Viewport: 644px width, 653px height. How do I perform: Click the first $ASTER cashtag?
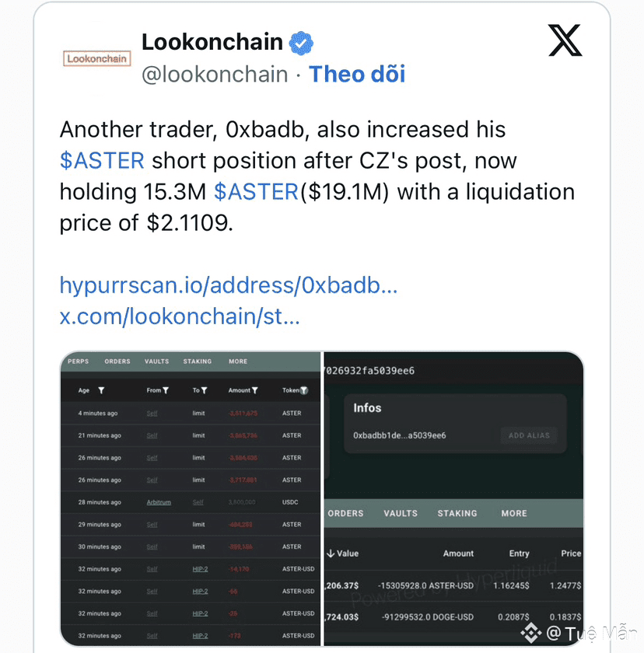[102, 161]
